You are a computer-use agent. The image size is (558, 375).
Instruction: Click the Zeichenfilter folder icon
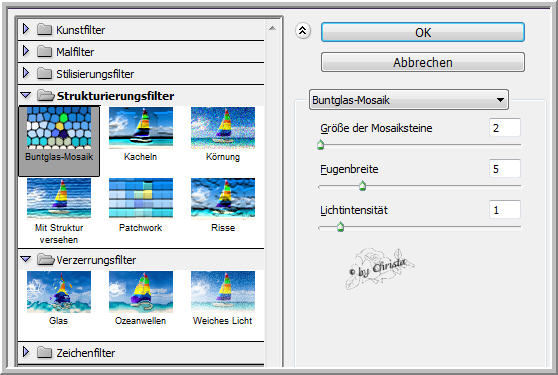[x=44, y=352]
